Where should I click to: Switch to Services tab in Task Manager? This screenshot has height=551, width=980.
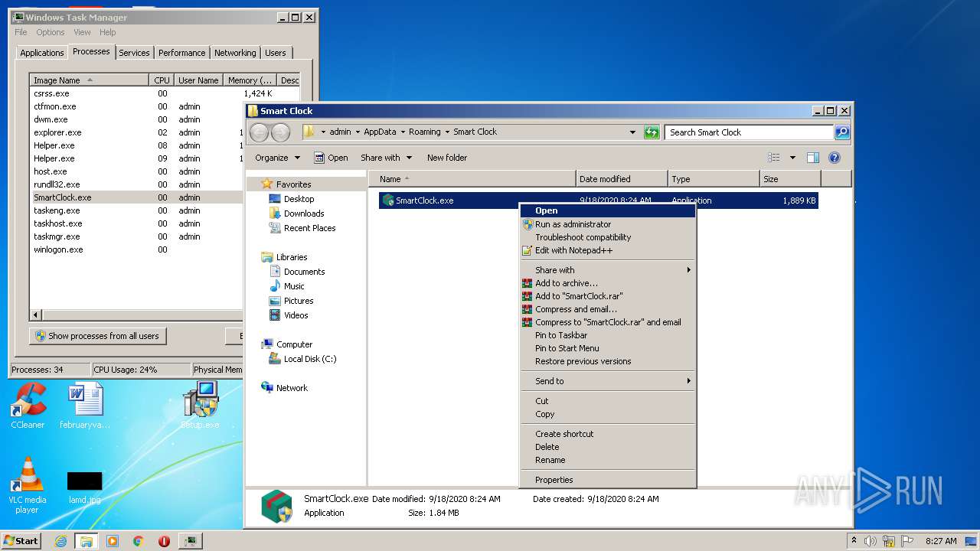(x=134, y=53)
